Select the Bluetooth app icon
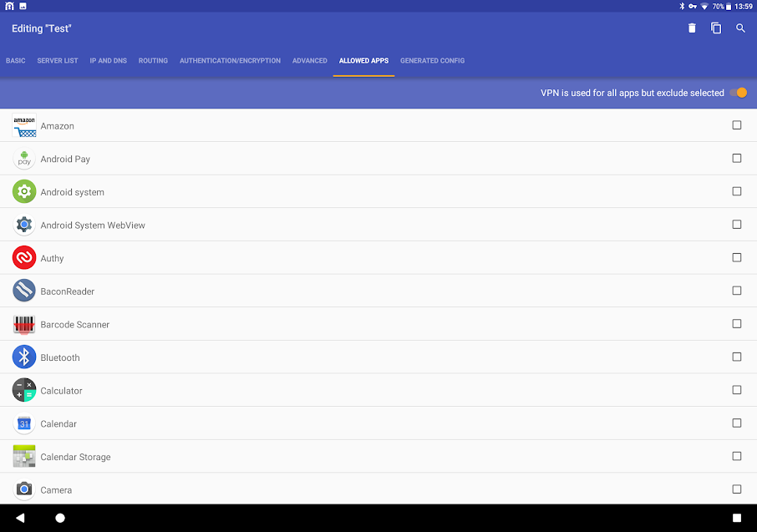The height and width of the screenshot is (532, 757). 24,357
